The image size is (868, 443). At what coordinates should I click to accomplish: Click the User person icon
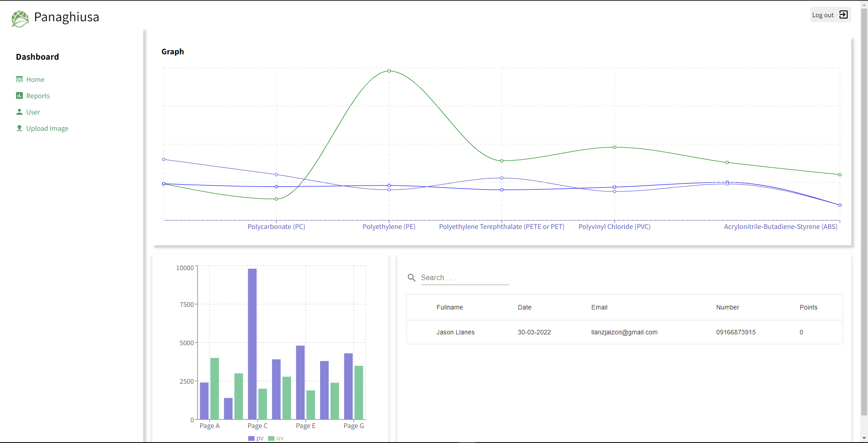pos(19,112)
